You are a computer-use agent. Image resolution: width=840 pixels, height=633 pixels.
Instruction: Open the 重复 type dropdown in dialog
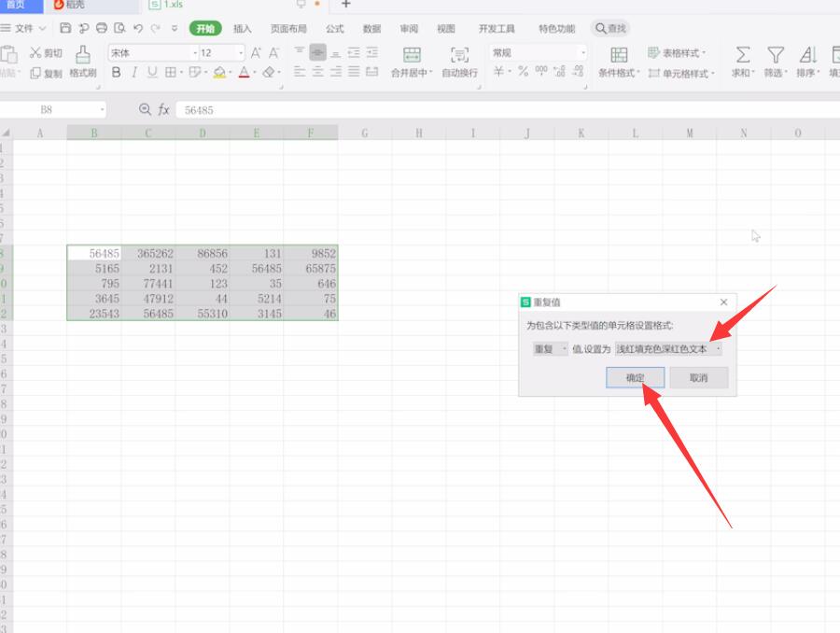pos(550,349)
